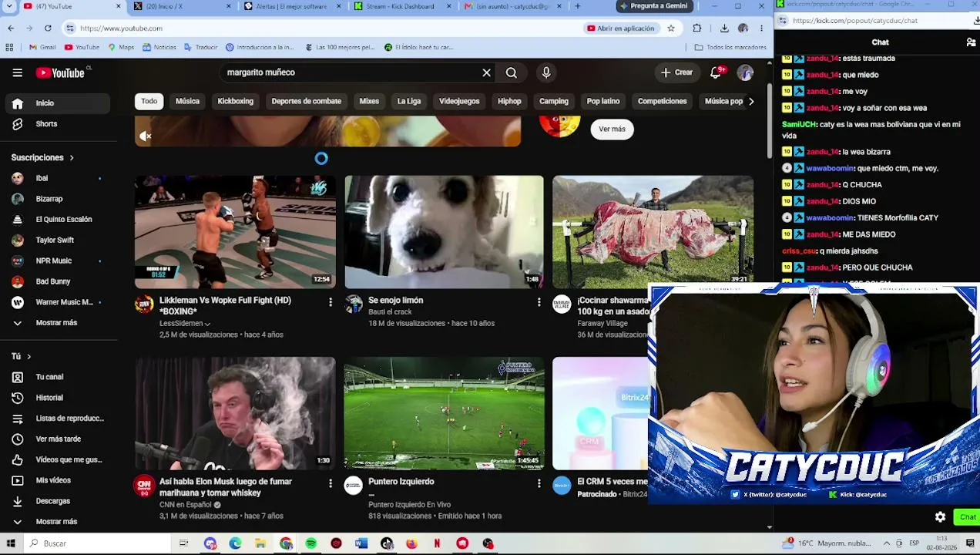Select the Hiphop filter chip
The height and width of the screenshot is (555, 980).
pyautogui.click(x=509, y=101)
